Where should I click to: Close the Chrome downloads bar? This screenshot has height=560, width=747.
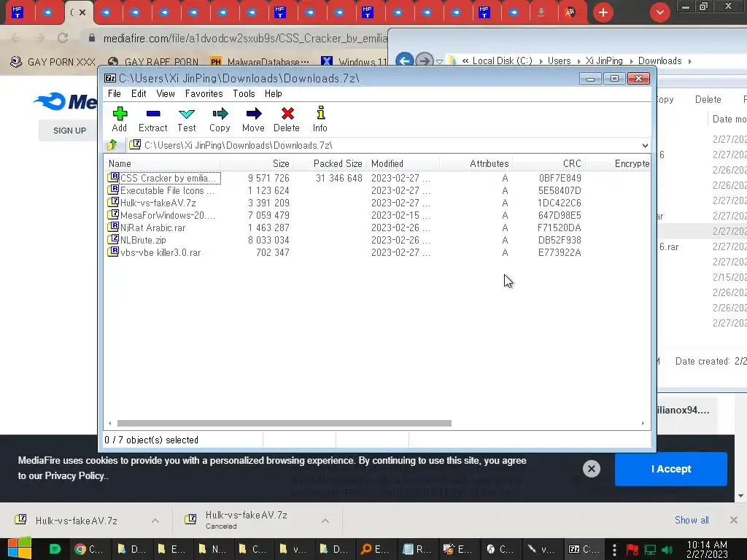(734, 520)
